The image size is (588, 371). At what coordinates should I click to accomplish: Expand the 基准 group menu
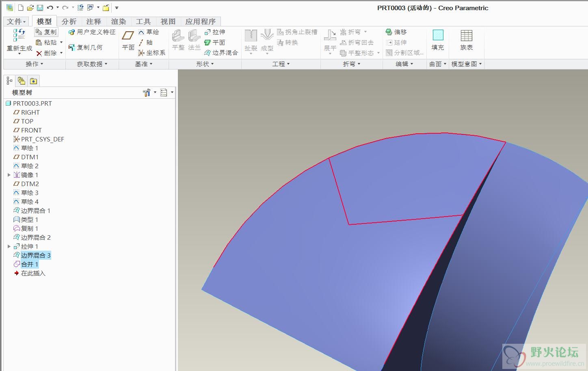click(x=144, y=64)
